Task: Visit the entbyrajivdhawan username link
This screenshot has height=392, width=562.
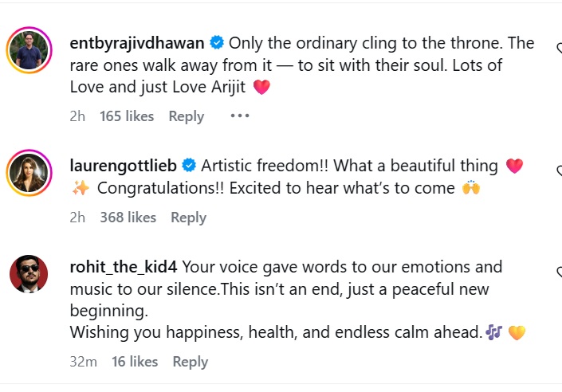Action: click(x=139, y=43)
